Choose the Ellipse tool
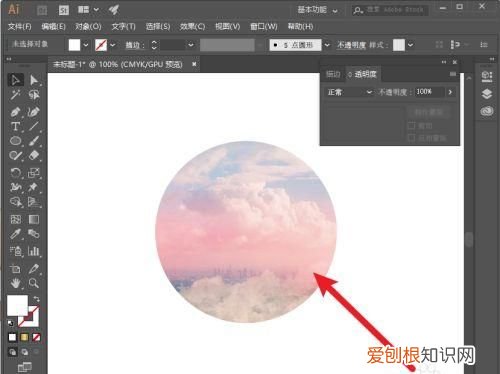Image resolution: width=500 pixels, height=374 pixels. [15, 141]
